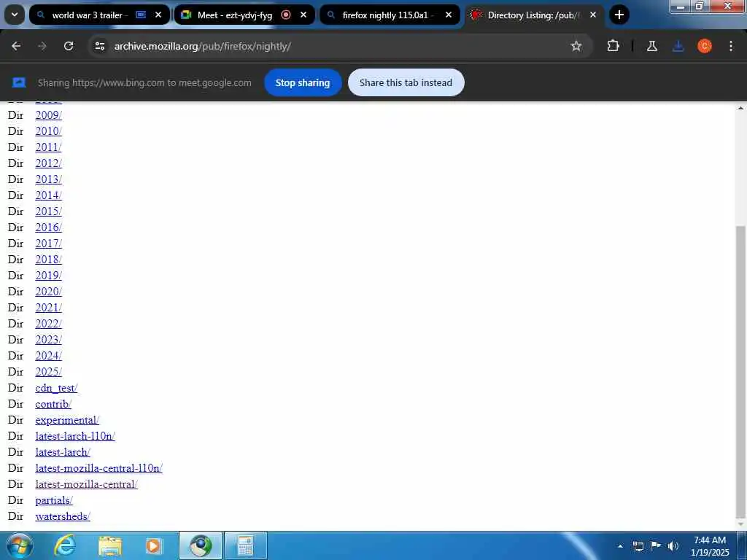Open the 2019/ directory
Viewport: 747px width, 560px height.
point(49,276)
